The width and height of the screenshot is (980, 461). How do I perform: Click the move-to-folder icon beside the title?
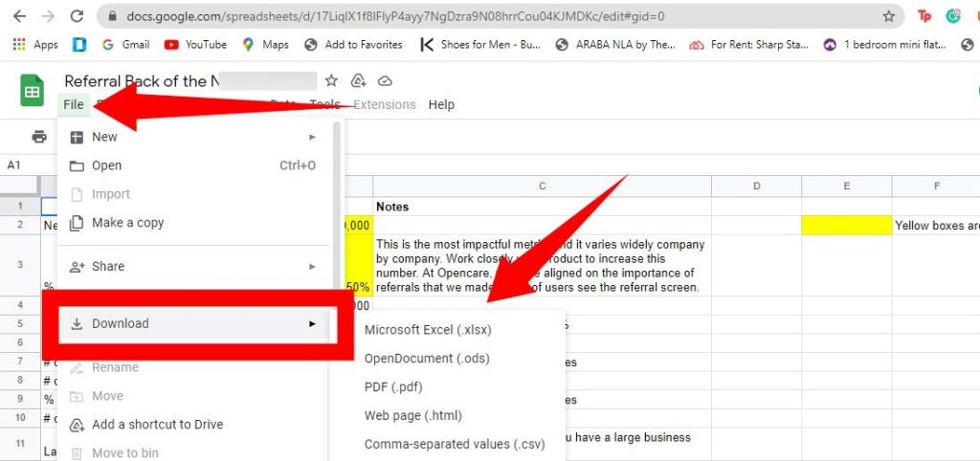358,81
